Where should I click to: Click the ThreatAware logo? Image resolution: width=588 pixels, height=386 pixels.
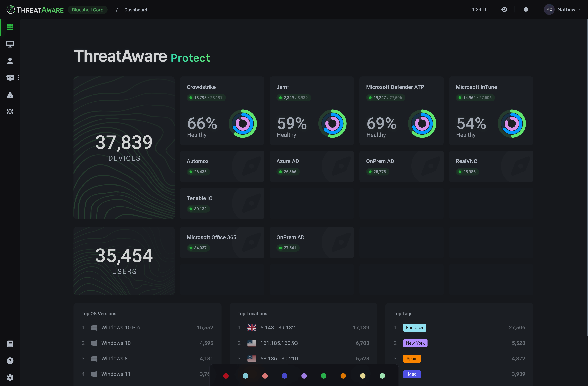(x=35, y=10)
